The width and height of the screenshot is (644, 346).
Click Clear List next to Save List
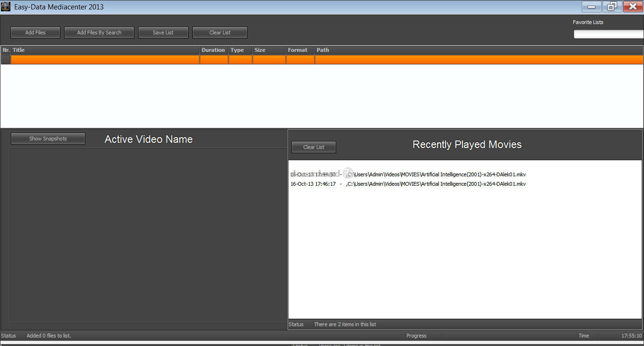[x=220, y=33]
